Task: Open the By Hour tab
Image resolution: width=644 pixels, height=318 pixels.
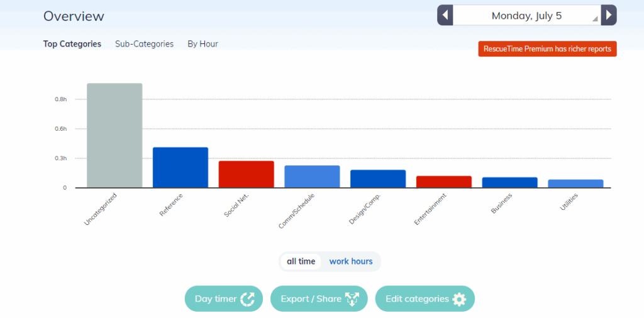Action: tap(203, 44)
